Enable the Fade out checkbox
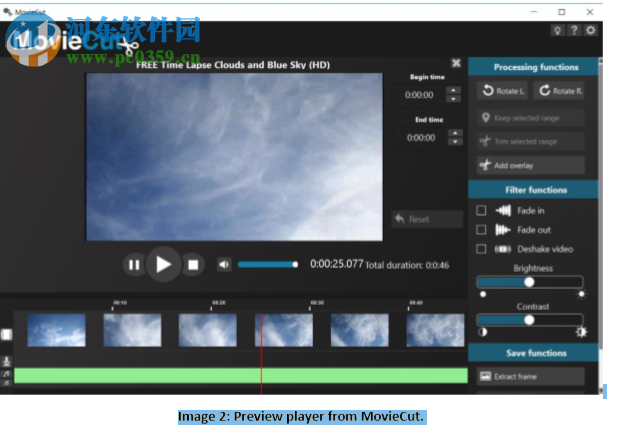This screenshot has height=431, width=620. click(x=481, y=230)
